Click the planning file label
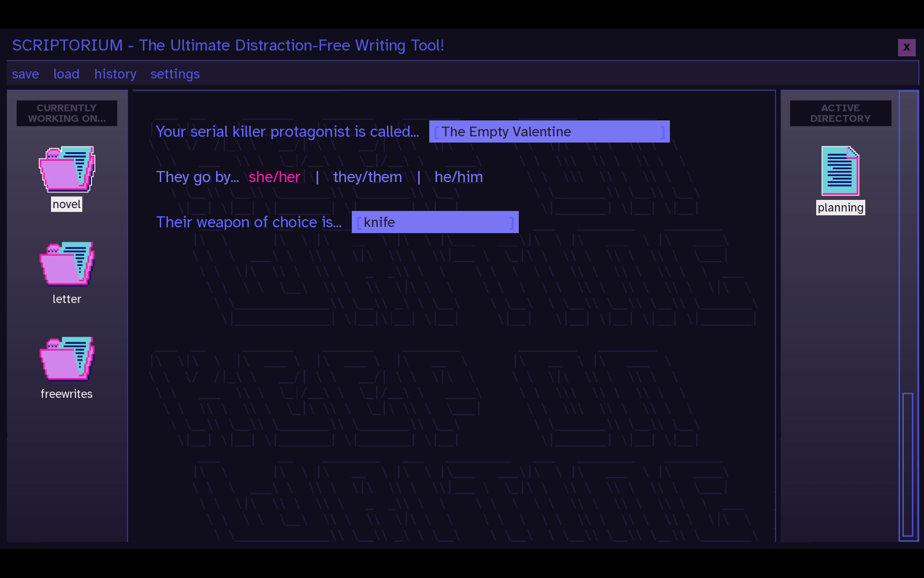This screenshot has height=578, width=924. click(x=840, y=208)
